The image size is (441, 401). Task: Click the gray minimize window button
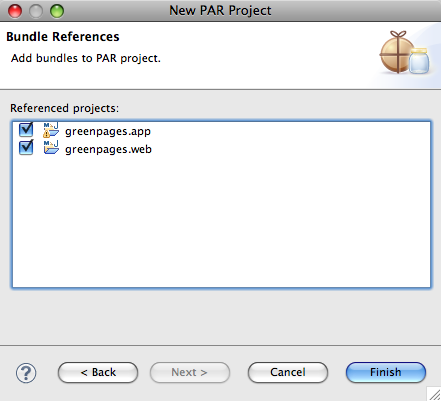click(x=36, y=11)
